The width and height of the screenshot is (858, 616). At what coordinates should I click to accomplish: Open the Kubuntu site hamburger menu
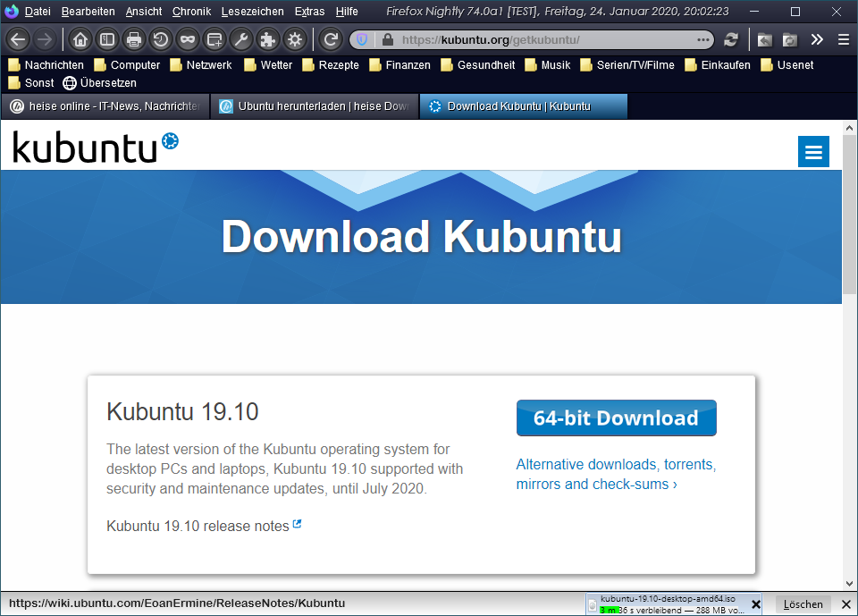pyautogui.click(x=813, y=152)
